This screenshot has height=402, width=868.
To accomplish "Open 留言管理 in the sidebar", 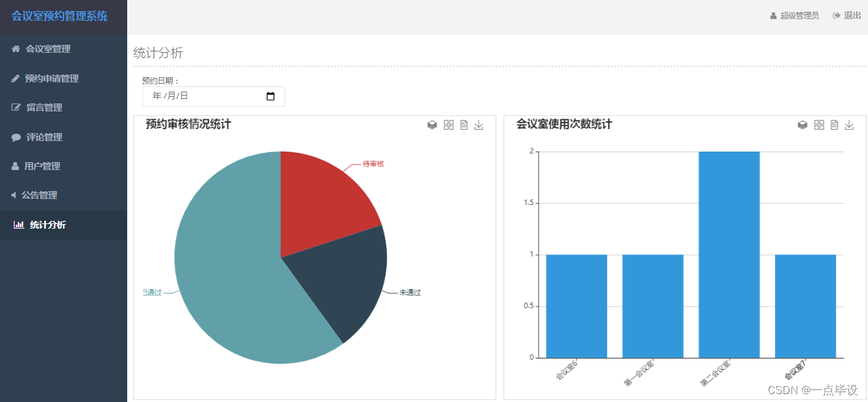I will click(x=63, y=107).
